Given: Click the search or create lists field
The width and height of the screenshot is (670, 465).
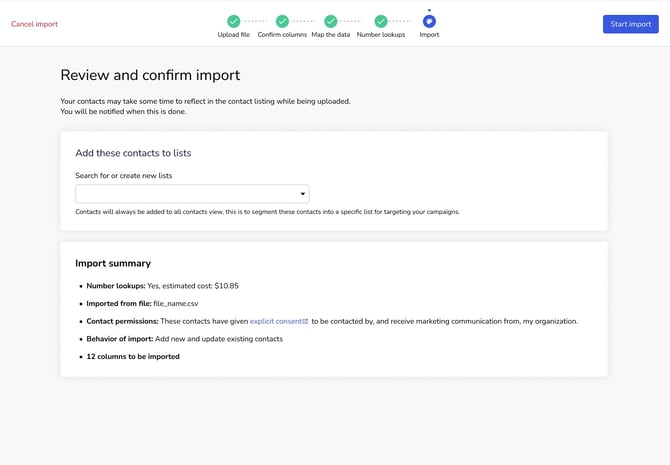Looking at the screenshot, I should (192, 194).
